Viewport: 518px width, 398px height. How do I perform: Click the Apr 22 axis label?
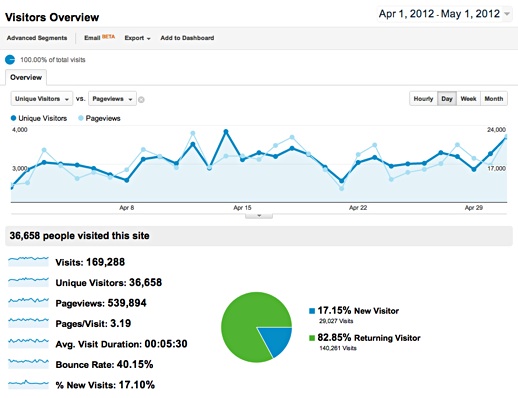358,208
